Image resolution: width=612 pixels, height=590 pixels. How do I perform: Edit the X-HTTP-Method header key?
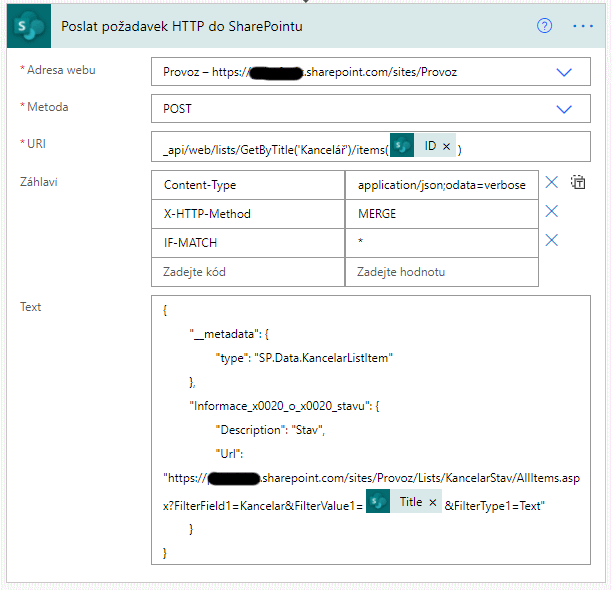click(x=248, y=214)
